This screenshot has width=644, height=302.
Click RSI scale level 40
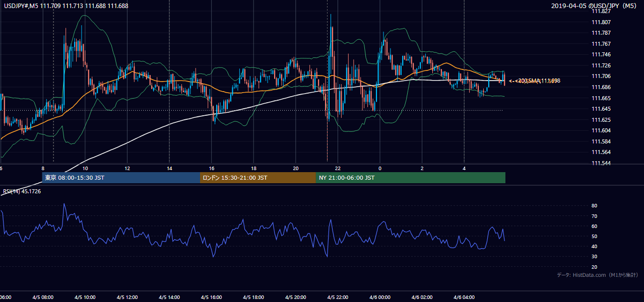click(594, 247)
